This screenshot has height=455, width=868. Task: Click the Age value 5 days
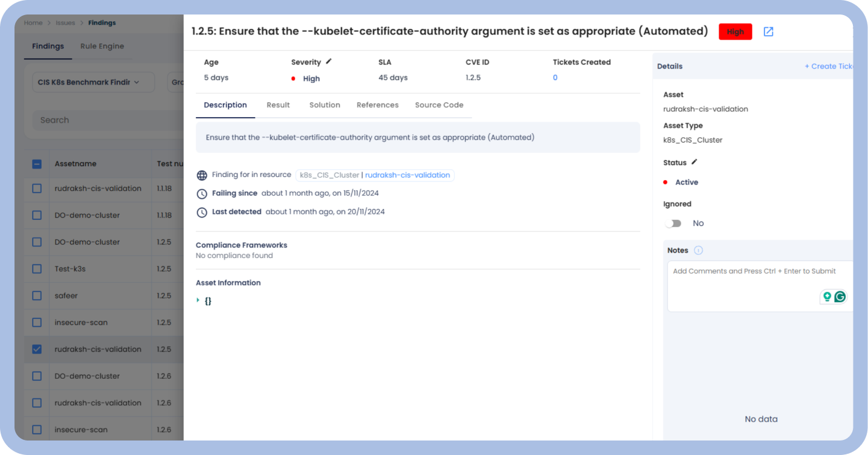216,78
